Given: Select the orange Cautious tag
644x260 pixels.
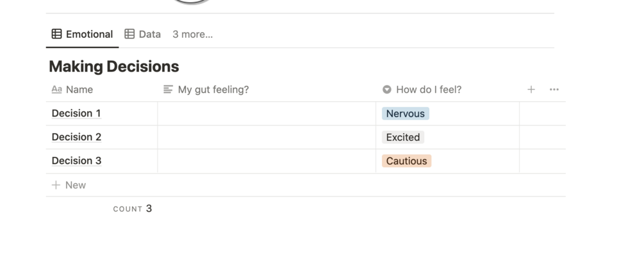Looking at the screenshot, I should [x=406, y=161].
